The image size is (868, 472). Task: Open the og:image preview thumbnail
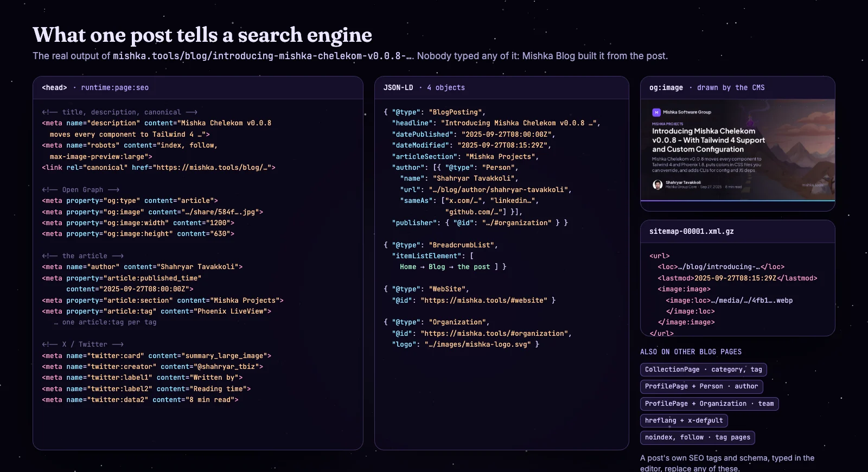(x=738, y=150)
